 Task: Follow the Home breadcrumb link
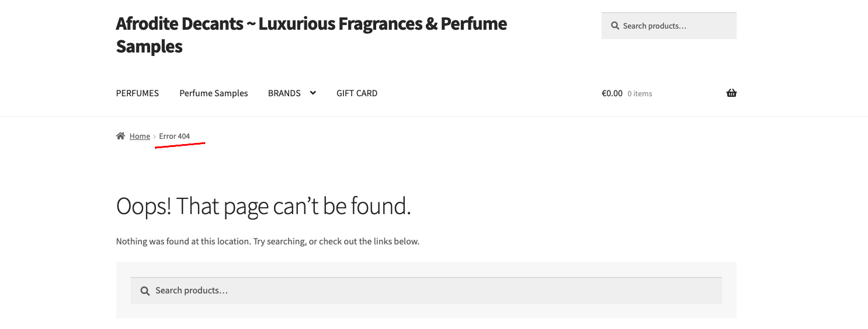pos(140,136)
